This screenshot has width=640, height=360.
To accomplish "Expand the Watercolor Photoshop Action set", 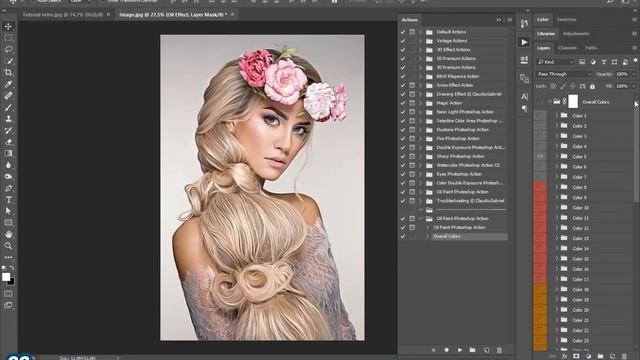I will point(420,165).
